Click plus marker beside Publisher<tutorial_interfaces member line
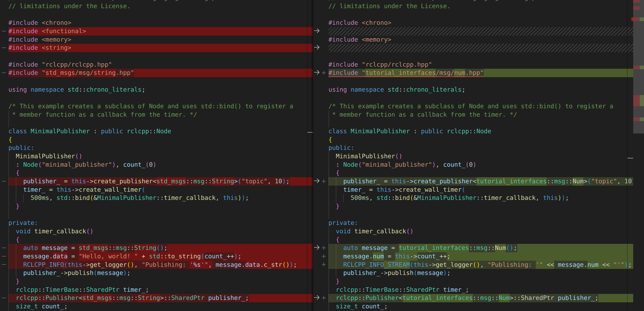644x311 pixels. pos(324,298)
